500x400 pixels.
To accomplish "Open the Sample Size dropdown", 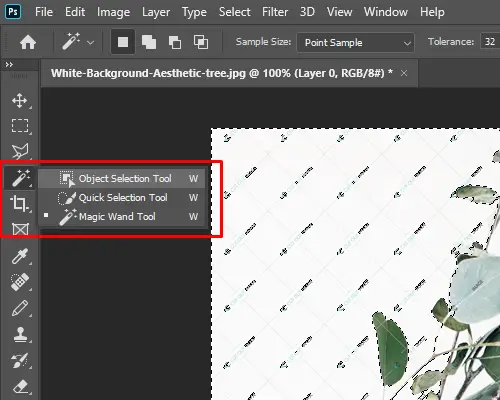I will [355, 42].
